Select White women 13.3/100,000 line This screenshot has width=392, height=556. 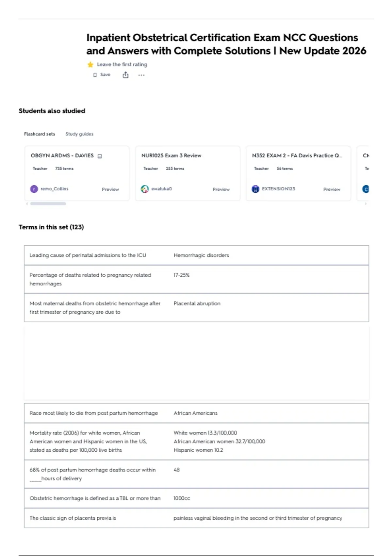(205, 433)
